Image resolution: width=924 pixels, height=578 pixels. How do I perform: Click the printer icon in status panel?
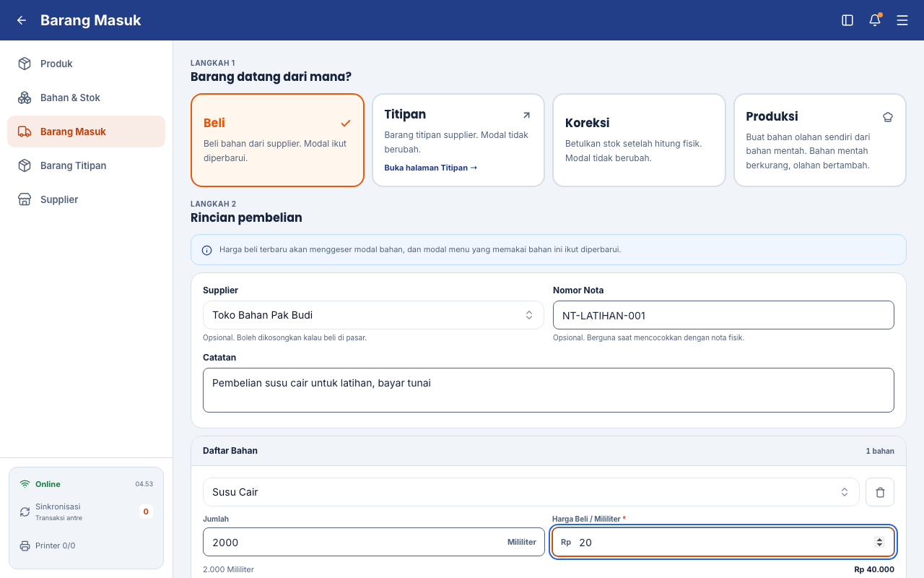pos(25,545)
